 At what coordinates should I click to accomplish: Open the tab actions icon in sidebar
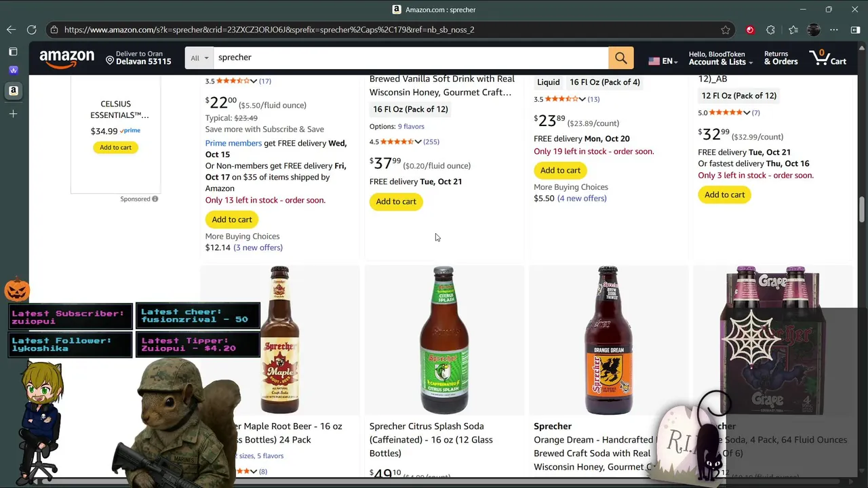pyautogui.click(x=13, y=52)
